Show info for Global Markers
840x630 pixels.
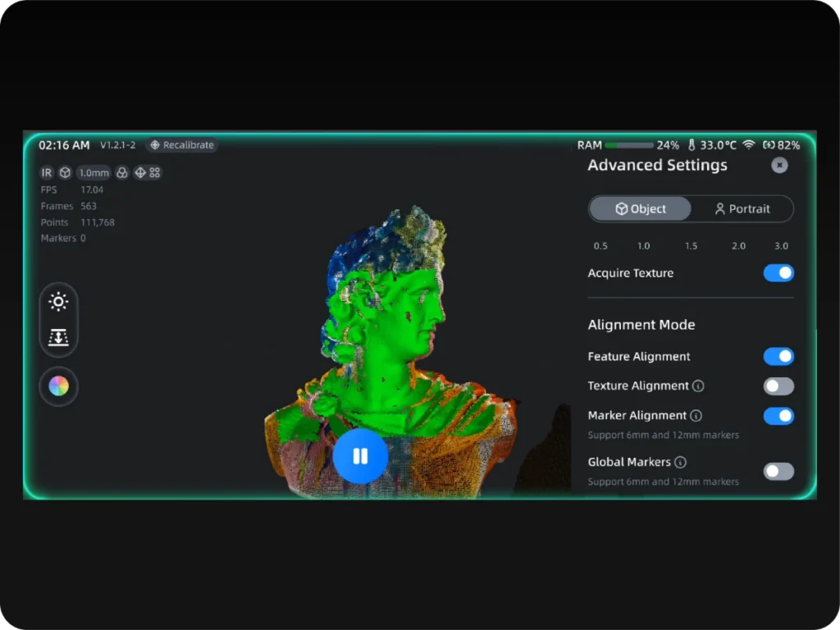click(x=680, y=463)
